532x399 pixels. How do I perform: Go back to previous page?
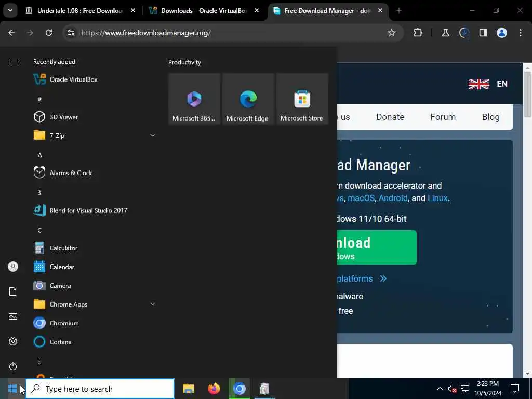pos(11,33)
